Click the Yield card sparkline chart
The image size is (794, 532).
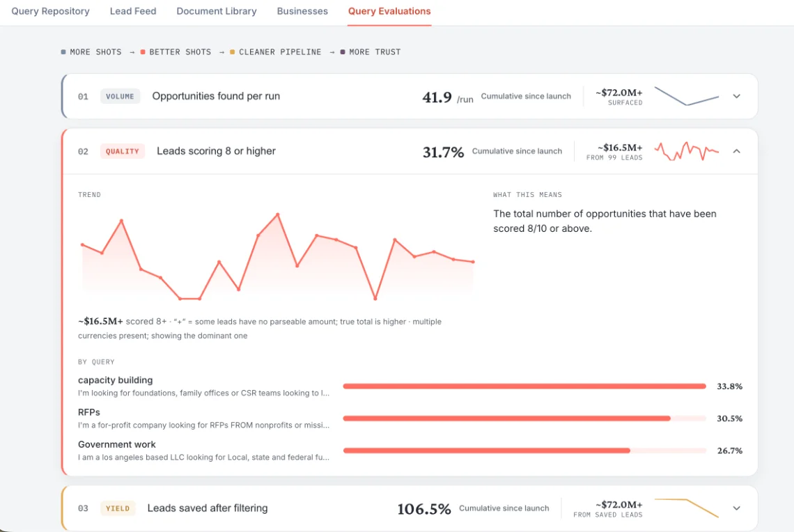(x=687, y=508)
